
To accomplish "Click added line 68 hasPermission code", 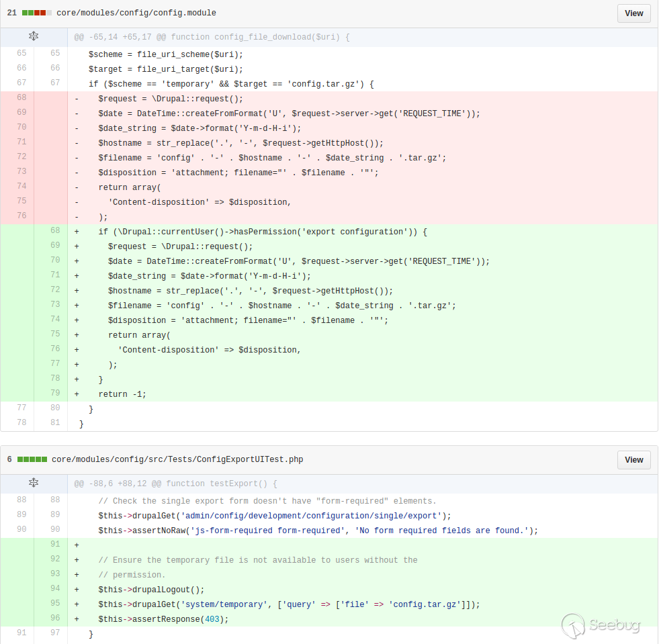I will click(x=262, y=232).
